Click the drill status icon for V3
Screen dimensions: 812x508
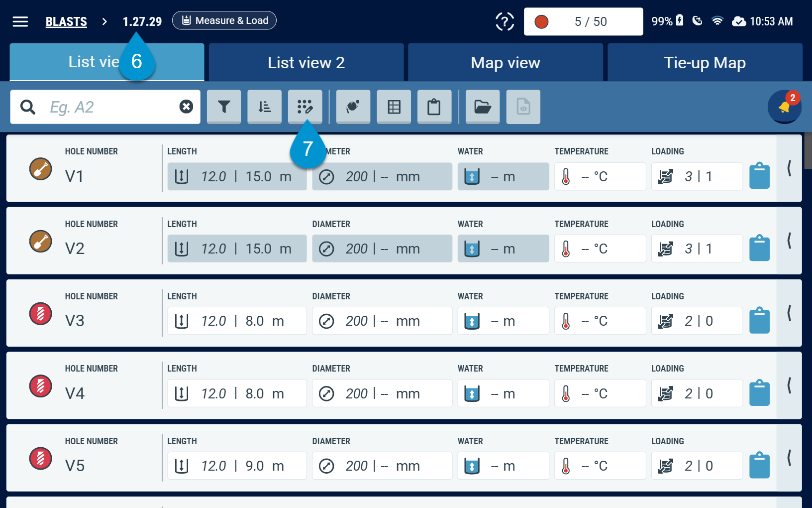point(41,314)
